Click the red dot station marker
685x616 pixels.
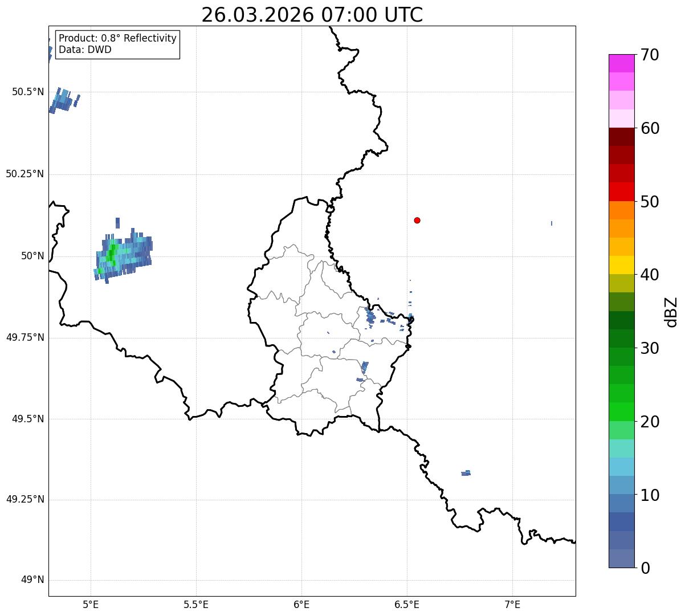pyautogui.click(x=417, y=220)
